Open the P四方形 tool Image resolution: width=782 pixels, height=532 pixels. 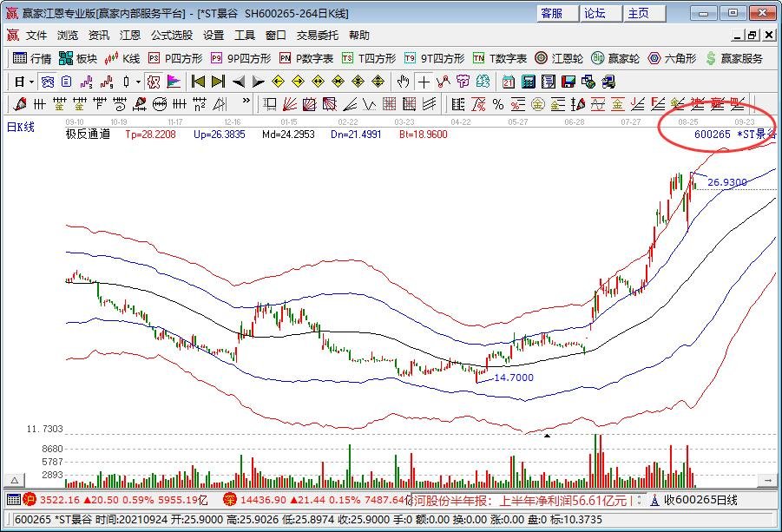point(175,58)
